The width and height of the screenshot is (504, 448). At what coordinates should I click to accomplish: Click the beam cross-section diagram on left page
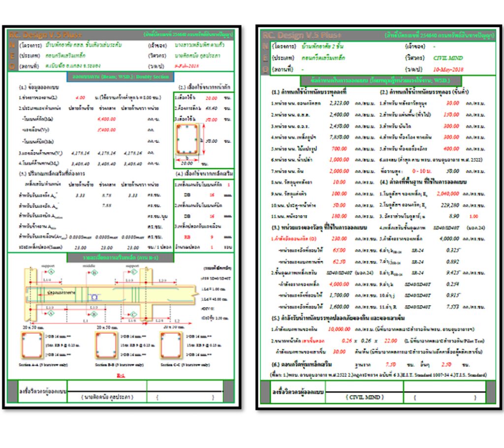click(x=188, y=140)
